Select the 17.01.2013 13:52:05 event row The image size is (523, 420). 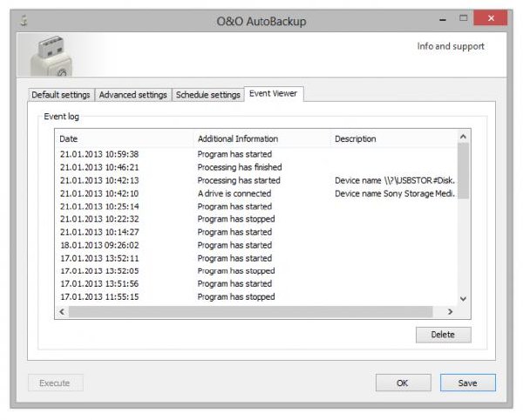[256, 271]
